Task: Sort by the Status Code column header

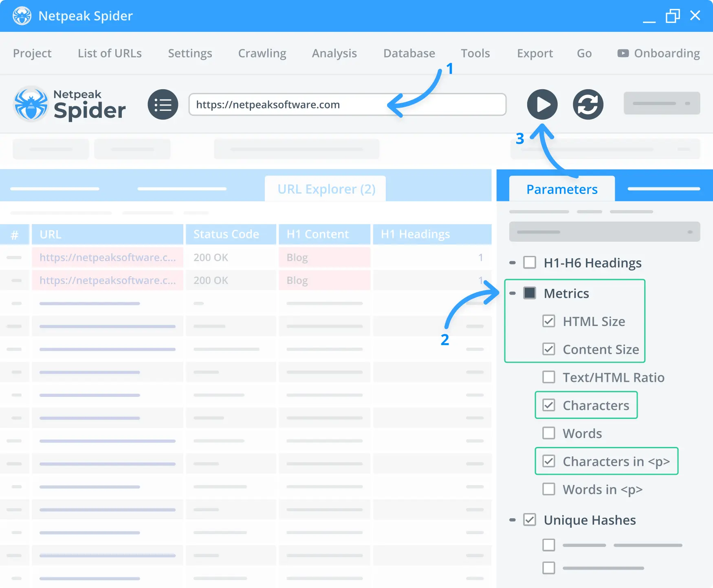Action: tap(231, 234)
